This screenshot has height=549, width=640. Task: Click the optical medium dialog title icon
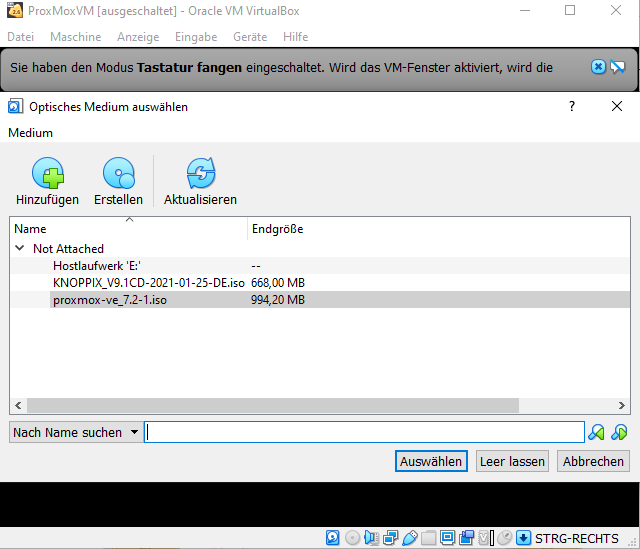15,107
